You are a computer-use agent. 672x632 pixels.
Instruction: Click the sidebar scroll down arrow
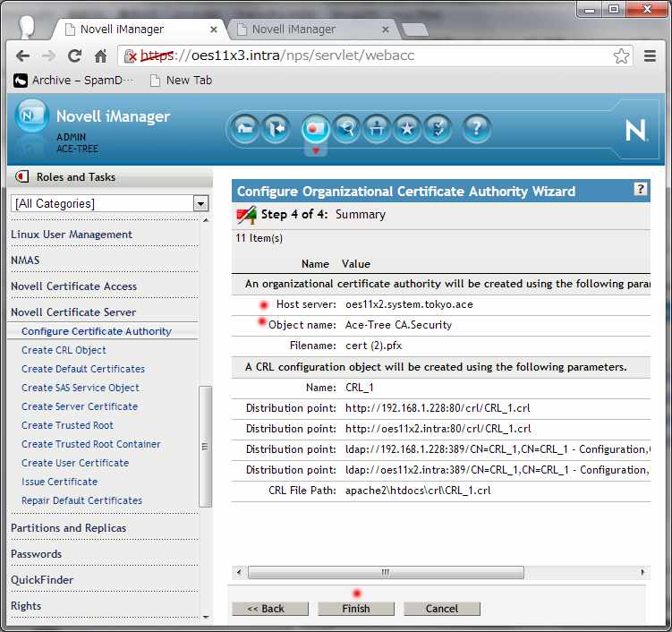[x=206, y=618]
